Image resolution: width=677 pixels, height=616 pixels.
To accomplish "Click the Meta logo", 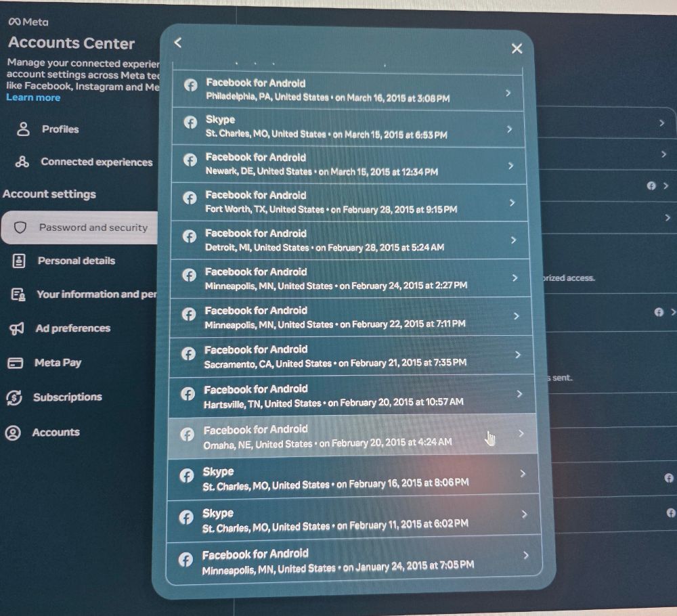I will [x=28, y=22].
